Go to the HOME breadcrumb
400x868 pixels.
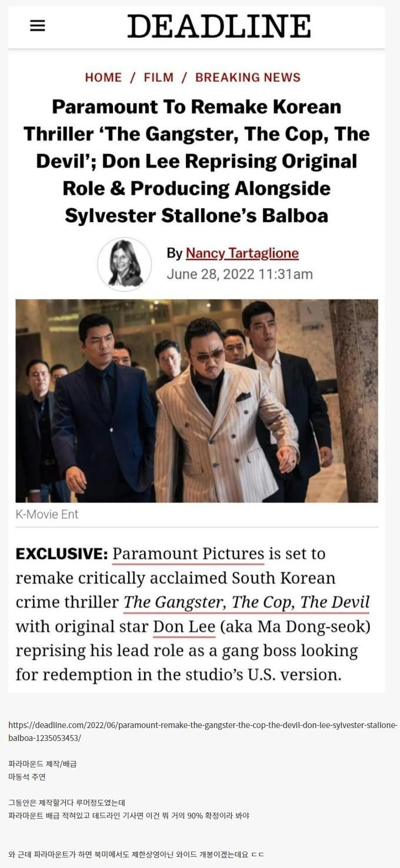[104, 78]
